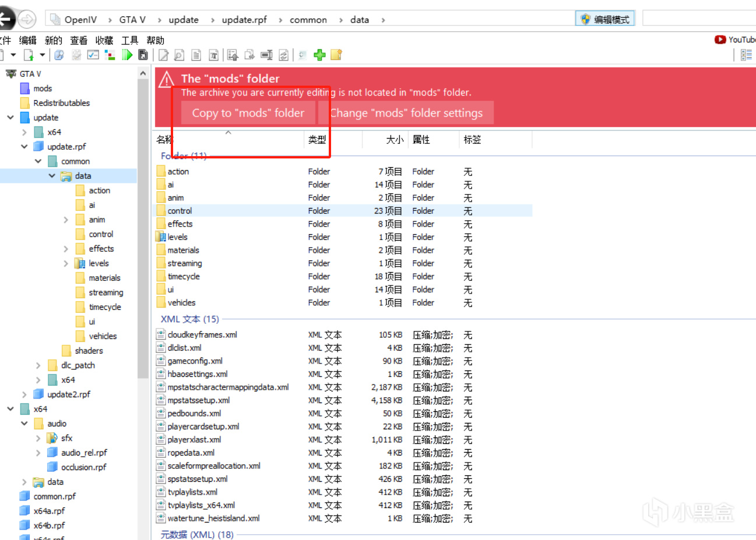Screen dimensions: 756x540
Task: Sort by the 类型 column header
Action: tap(317, 140)
